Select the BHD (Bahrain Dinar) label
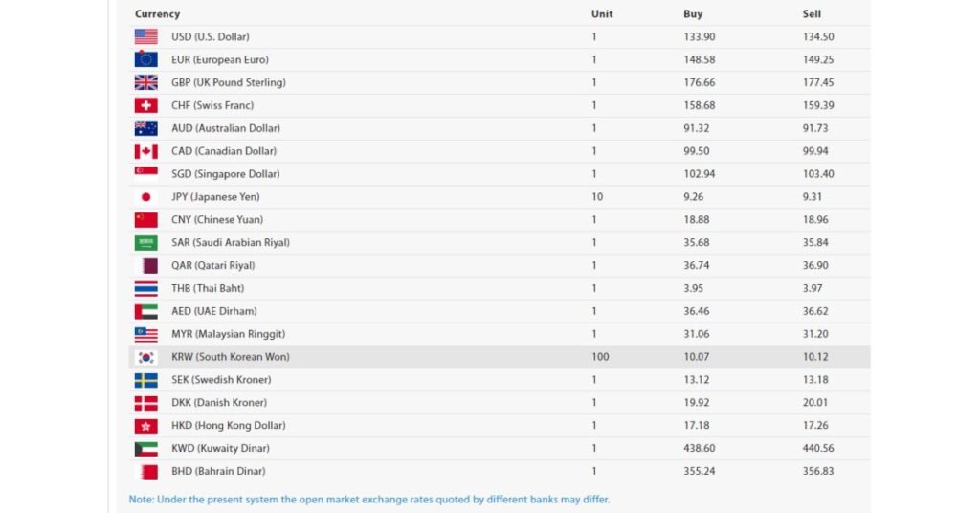980x513 pixels. [x=218, y=471]
